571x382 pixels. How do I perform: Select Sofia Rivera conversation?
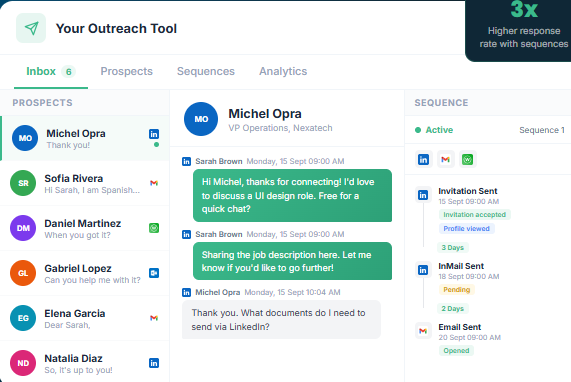tap(85, 183)
